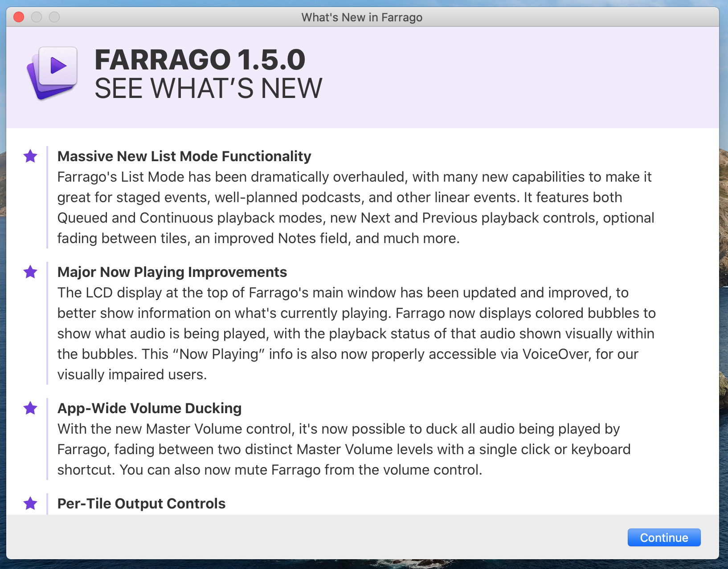Click the star beside Massive New List Mode
Viewport: 728px width, 569px height.
point(30,156)
